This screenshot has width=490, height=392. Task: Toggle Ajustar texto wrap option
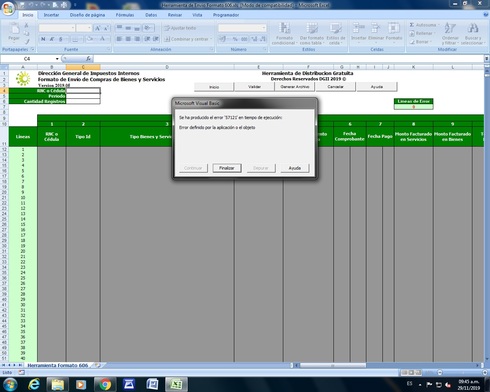[180, 28]
